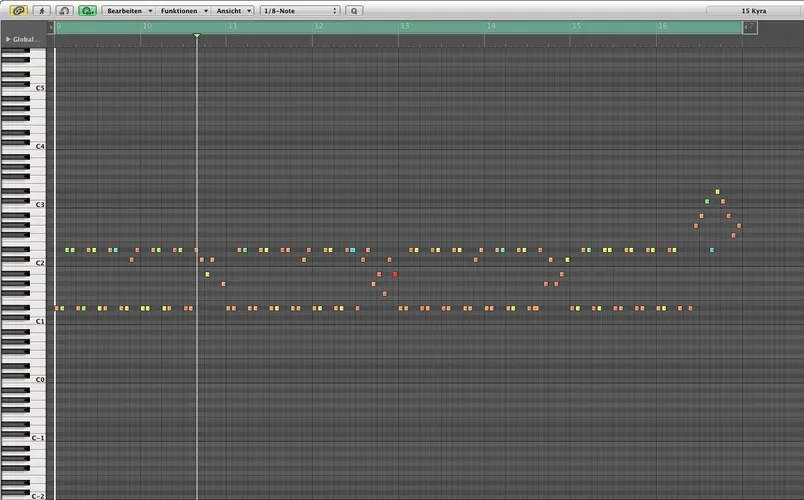Select the cyan note in bar 12
This screenshot has width=804, height=500.
(x=353, y=250)
